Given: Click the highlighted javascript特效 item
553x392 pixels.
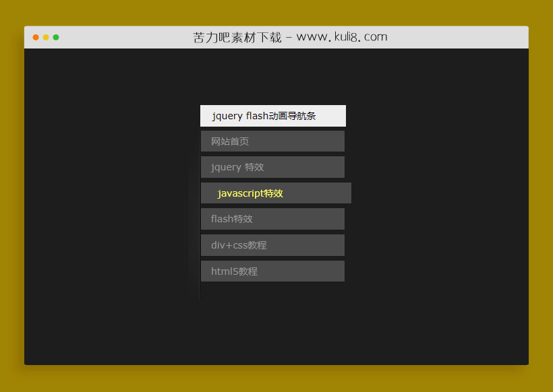Looking at the screenshot, I should (276, 193).
